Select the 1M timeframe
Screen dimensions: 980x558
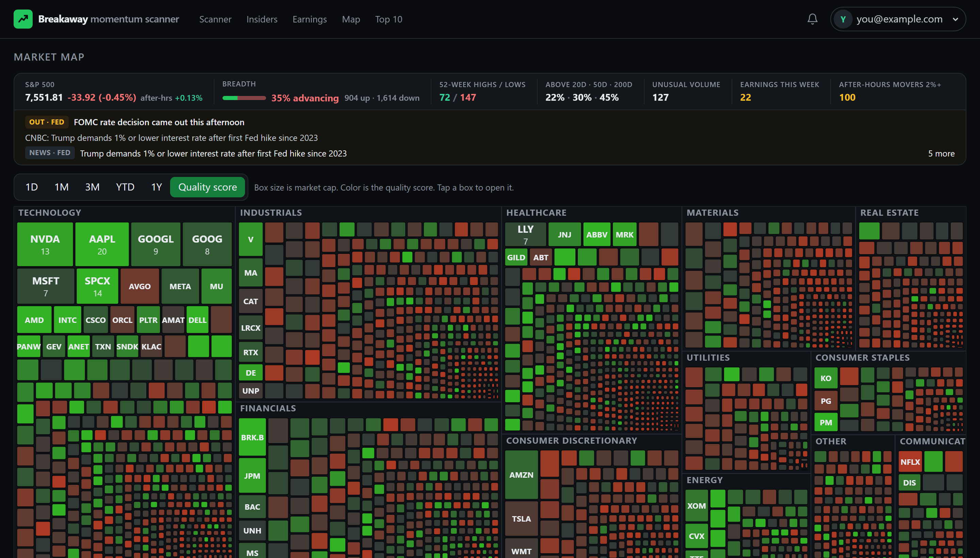pos(61,187)
